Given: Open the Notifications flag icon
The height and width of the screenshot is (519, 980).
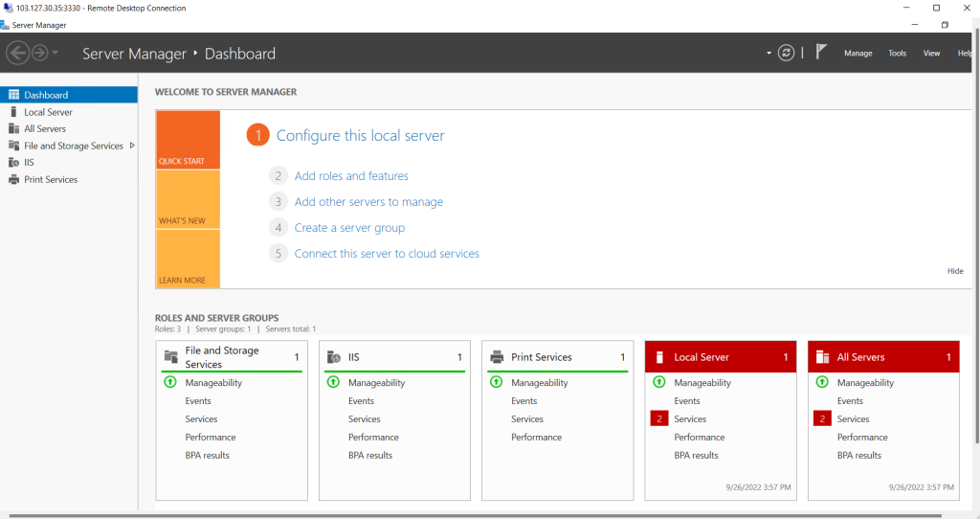Looking at the screenshot, I should point(821,52).
